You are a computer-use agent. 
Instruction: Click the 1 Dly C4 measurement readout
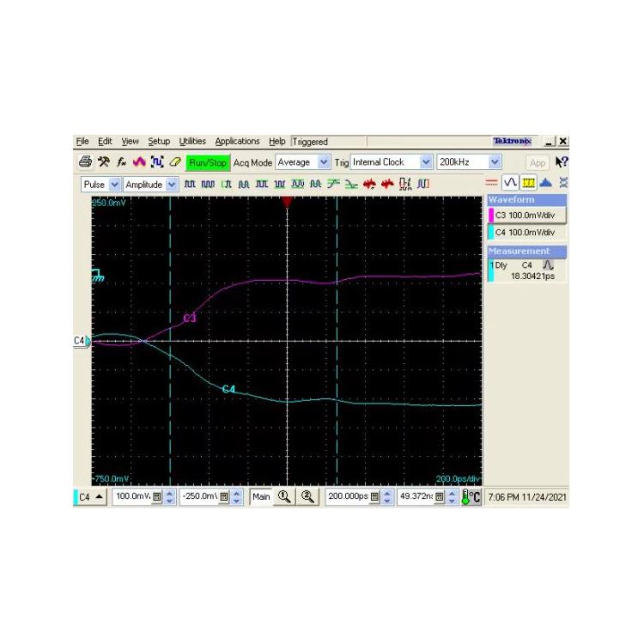coord(527,271)
